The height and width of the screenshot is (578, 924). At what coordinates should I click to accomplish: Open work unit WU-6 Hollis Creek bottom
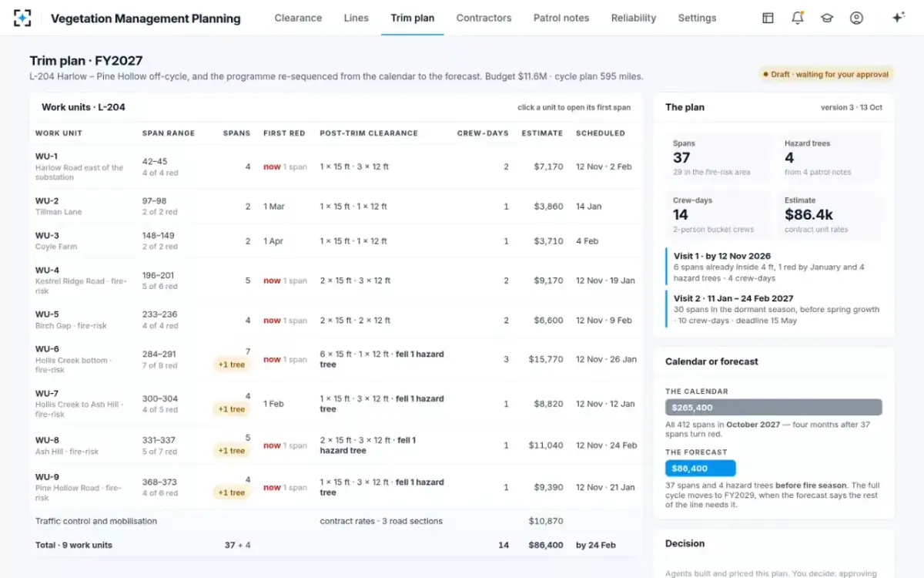(336, 359)
